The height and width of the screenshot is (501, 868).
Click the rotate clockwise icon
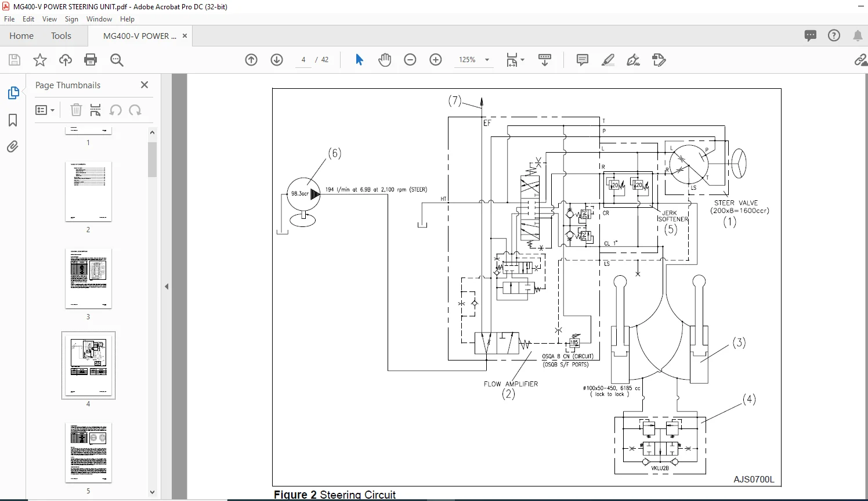coord(135,110)
